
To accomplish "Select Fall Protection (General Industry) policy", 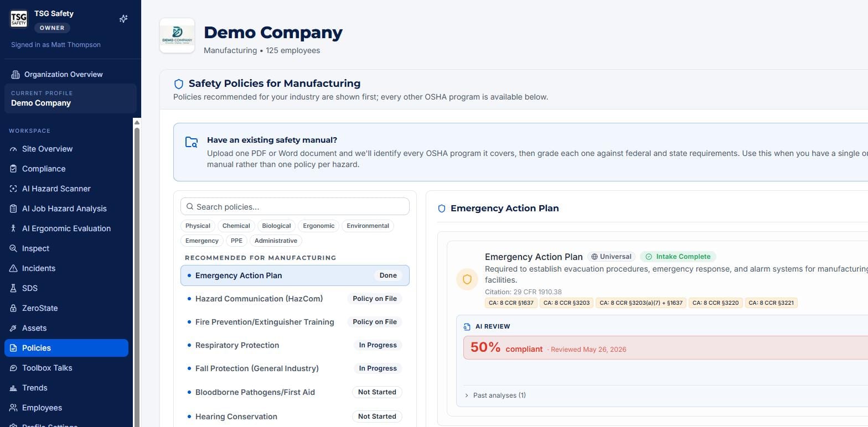I will point(295,368).
